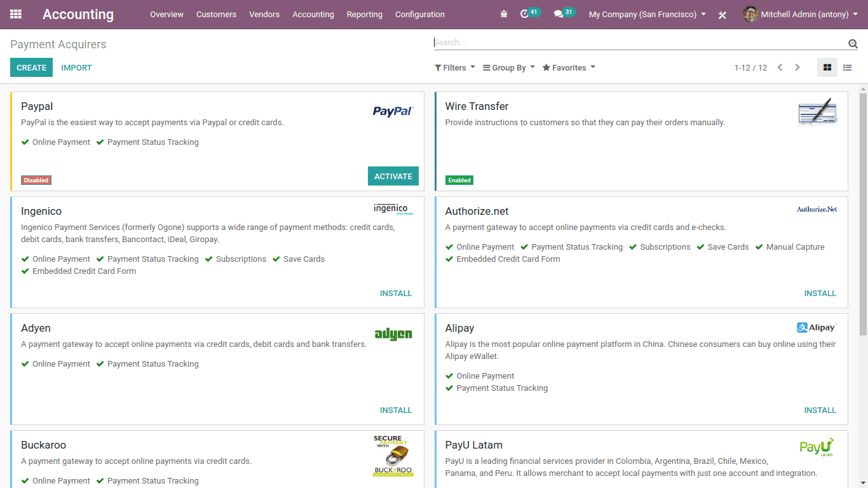The image size is (868, 488).
Task: Click the PayPal logo
Action: pos(393,111)
